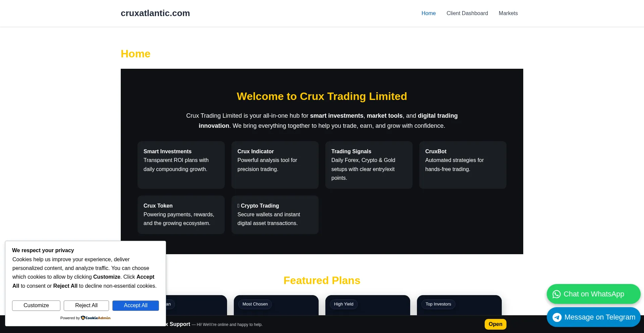This screenshot has width=644, height=333.
Task: Open cookie Customize options
Action: tap(36, 306)
